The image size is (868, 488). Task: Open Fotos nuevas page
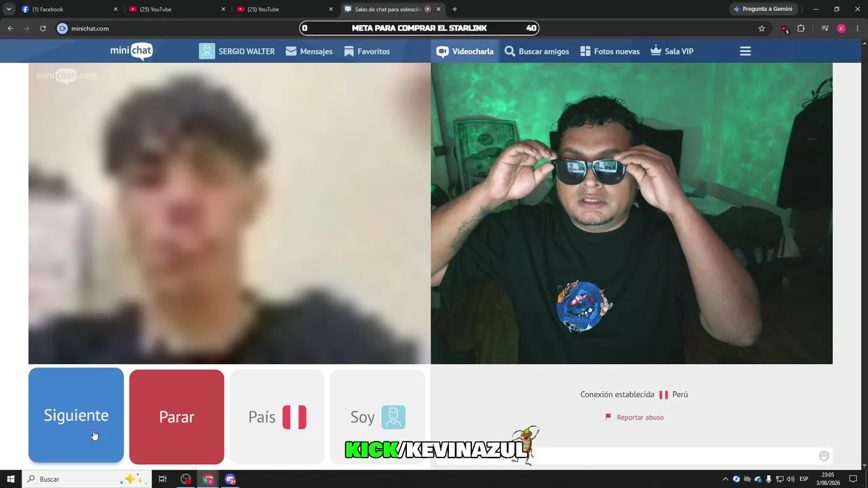point(610,52)
